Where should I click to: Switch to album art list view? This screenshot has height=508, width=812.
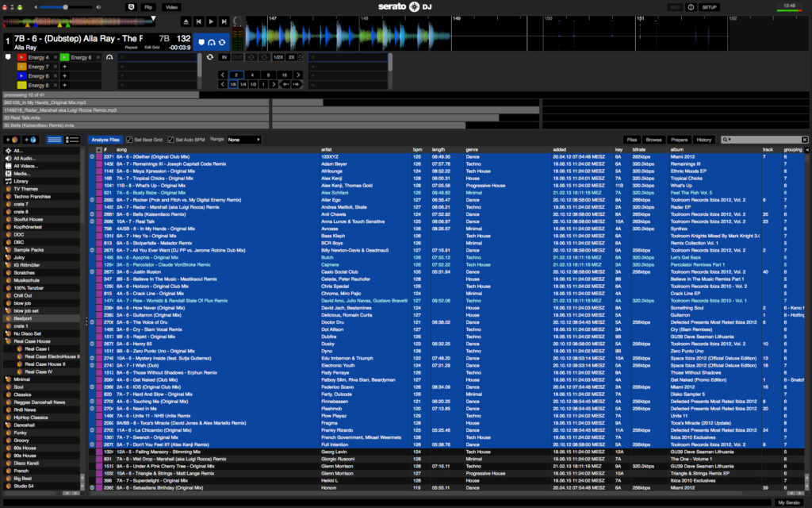tap(72, 140)
